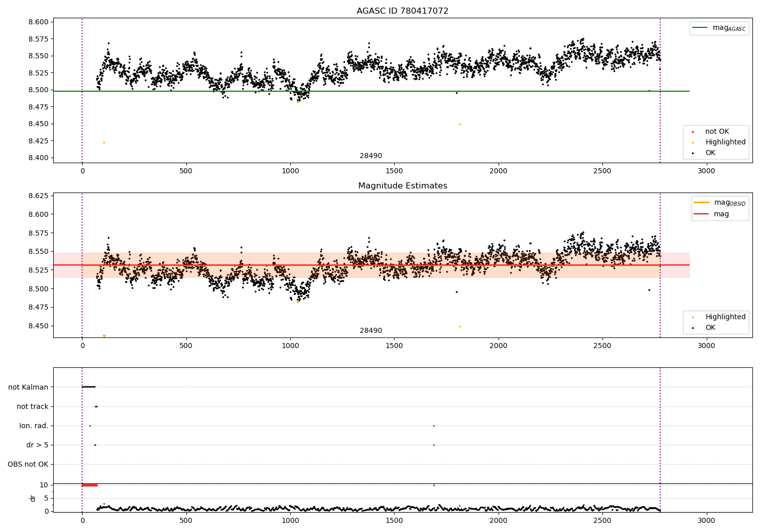Click the 'dr' y-axis label
This screenshot has width=760, height=532.
[33, 498]
